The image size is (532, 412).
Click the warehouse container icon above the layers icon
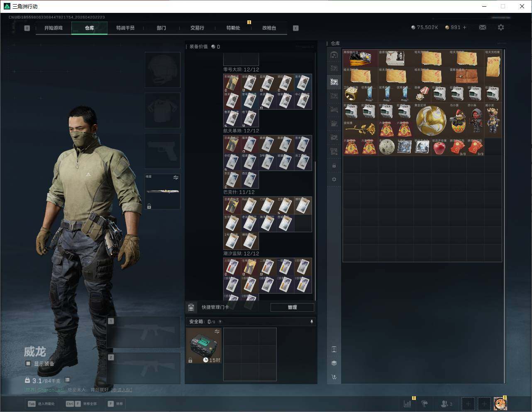coord(334,349)
